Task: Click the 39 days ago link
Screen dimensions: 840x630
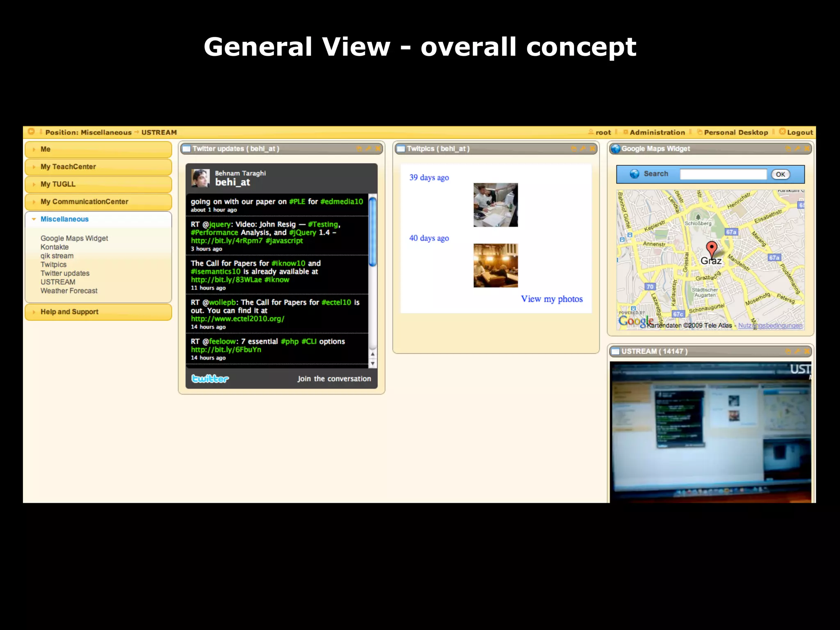Action: 429,178
